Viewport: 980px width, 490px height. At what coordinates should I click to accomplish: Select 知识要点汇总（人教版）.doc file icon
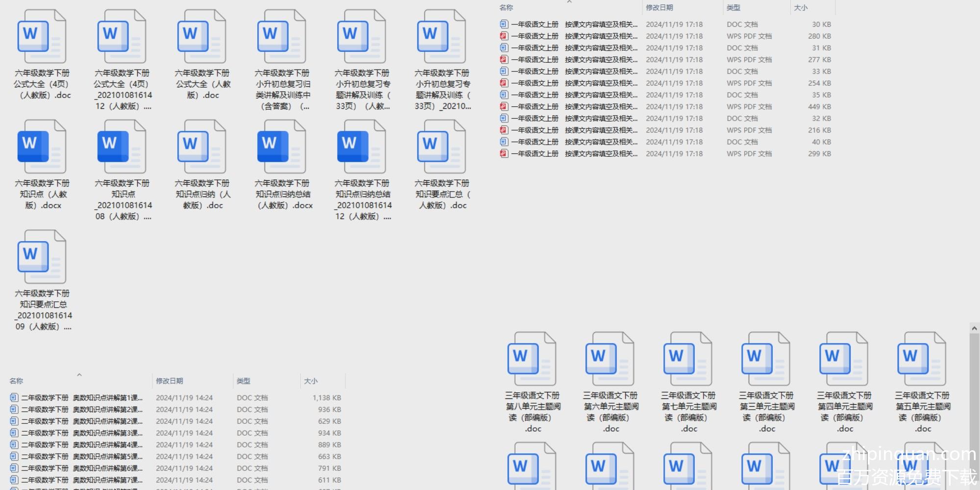[x=441, y=147]
